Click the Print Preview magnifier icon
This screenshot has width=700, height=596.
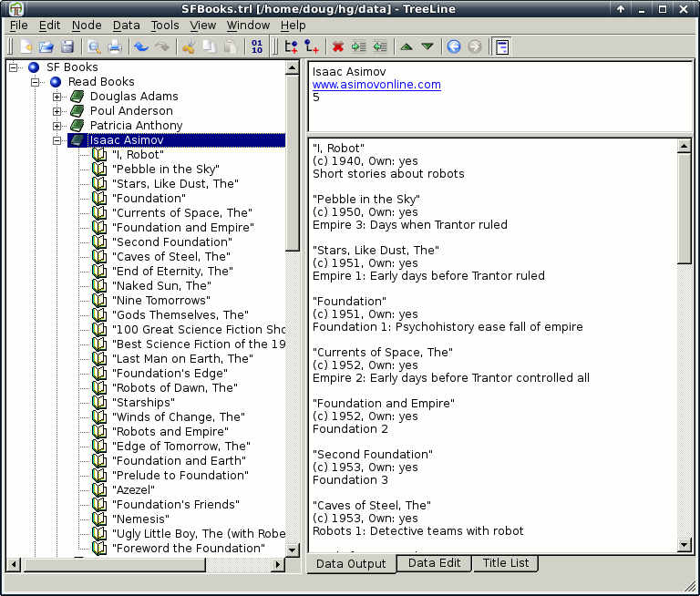click(94, 46)
